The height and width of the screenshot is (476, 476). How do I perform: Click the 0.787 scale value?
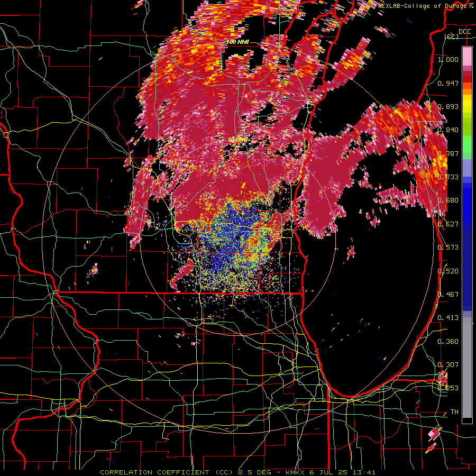click(x=448, y=153)
